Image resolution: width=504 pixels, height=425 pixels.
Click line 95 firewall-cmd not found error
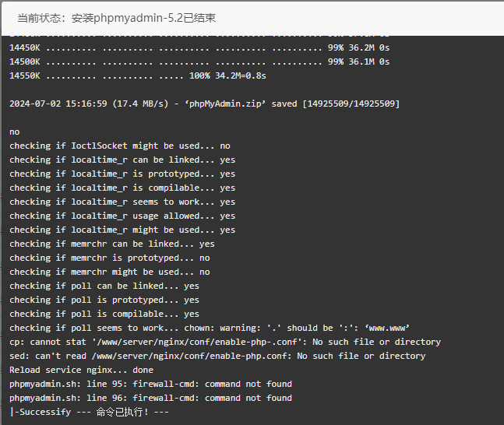pos(151,384)
